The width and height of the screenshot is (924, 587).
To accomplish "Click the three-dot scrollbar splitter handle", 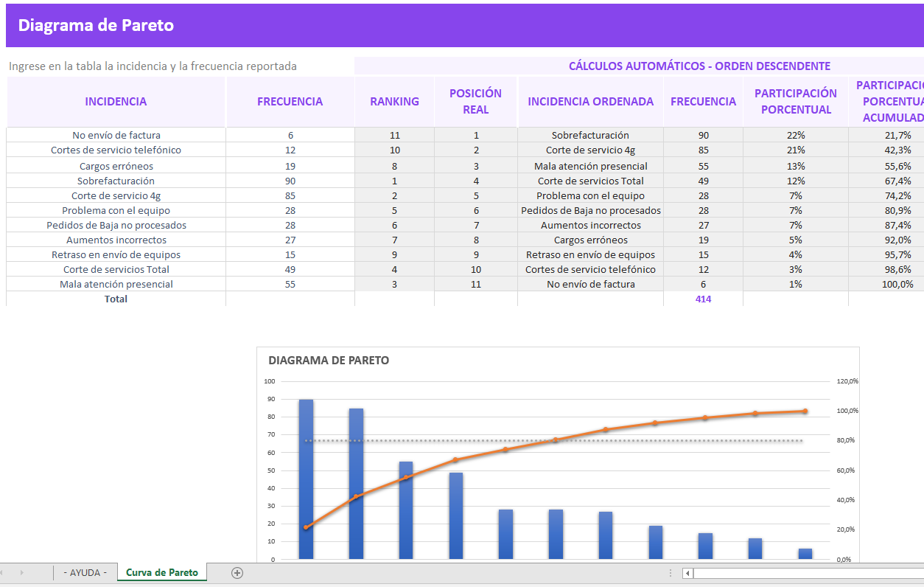I will tap(669, 572).
